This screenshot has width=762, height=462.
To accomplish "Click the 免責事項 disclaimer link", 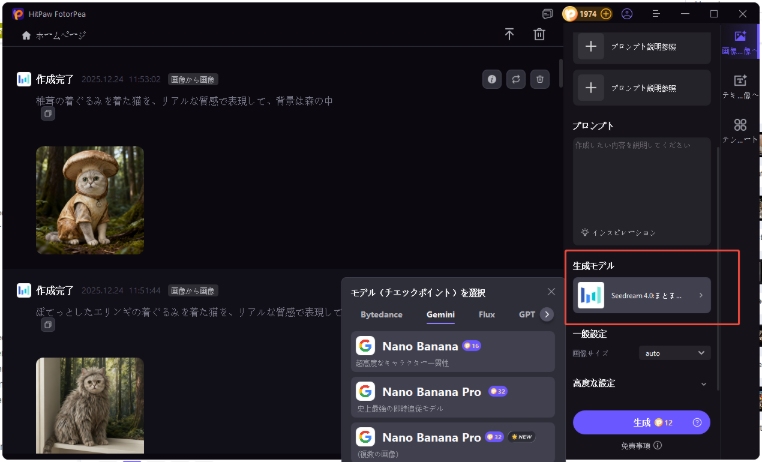I will (636, 445).
